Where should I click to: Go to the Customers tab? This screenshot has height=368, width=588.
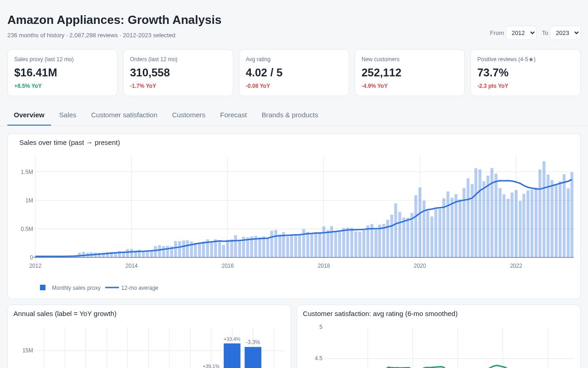189,115
